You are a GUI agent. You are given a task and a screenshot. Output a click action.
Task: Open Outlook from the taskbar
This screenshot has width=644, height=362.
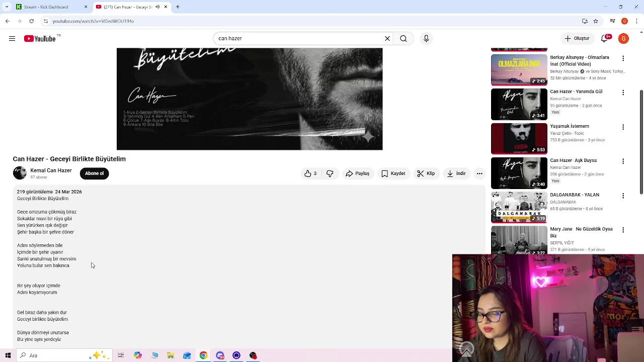[x=187, y=355]
